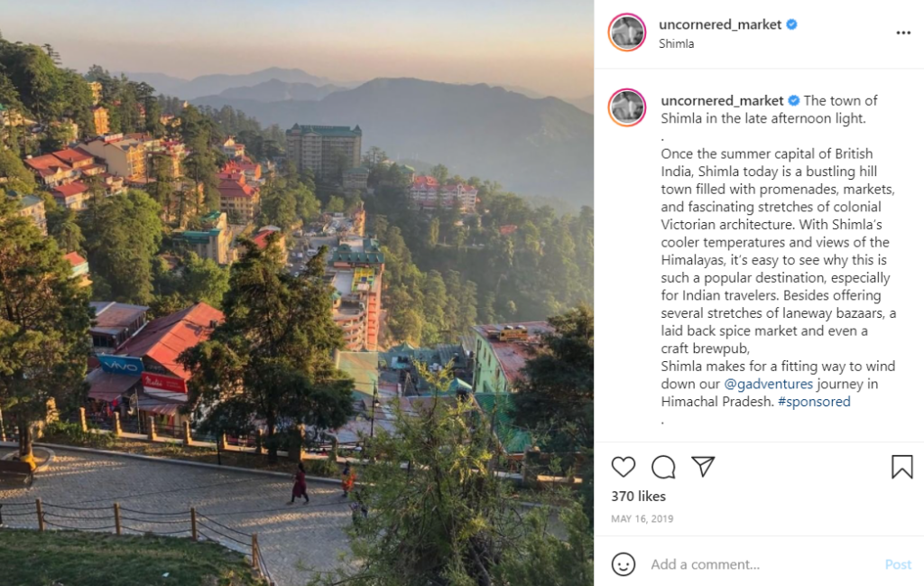
Task: View the 370 likes list
Action: point(638,497)
